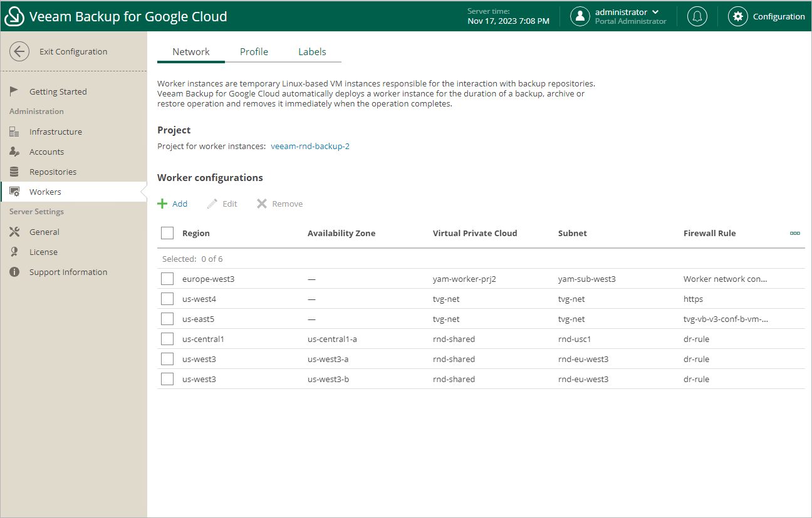Open notifications bell icon
Screen dimensions: 812x518
pos(697,16)
